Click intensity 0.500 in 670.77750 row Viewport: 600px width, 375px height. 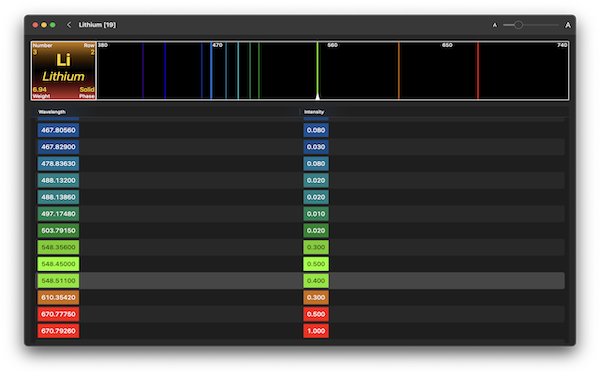click(316, 314)
